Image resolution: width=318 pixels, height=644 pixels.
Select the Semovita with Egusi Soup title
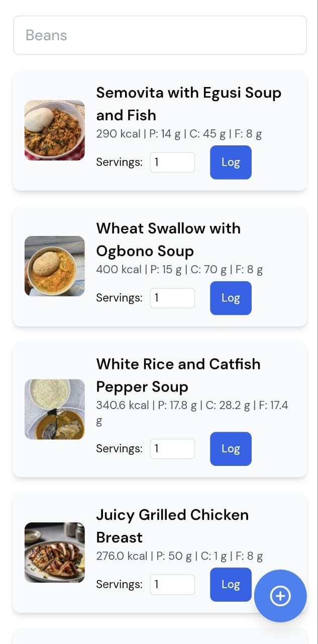tap(188, 104)
